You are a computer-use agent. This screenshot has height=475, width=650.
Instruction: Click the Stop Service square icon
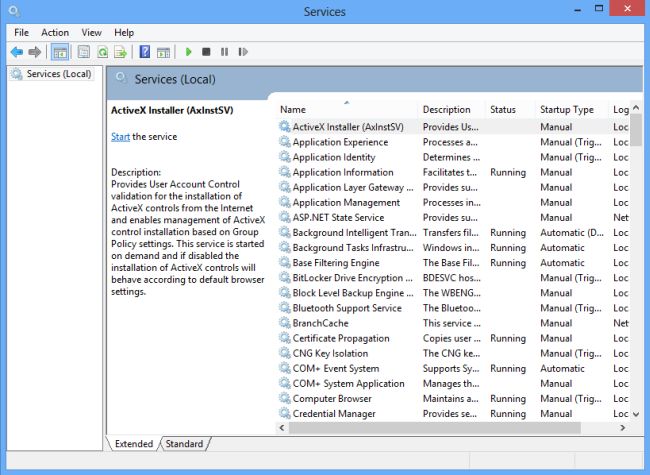point(206,52)
